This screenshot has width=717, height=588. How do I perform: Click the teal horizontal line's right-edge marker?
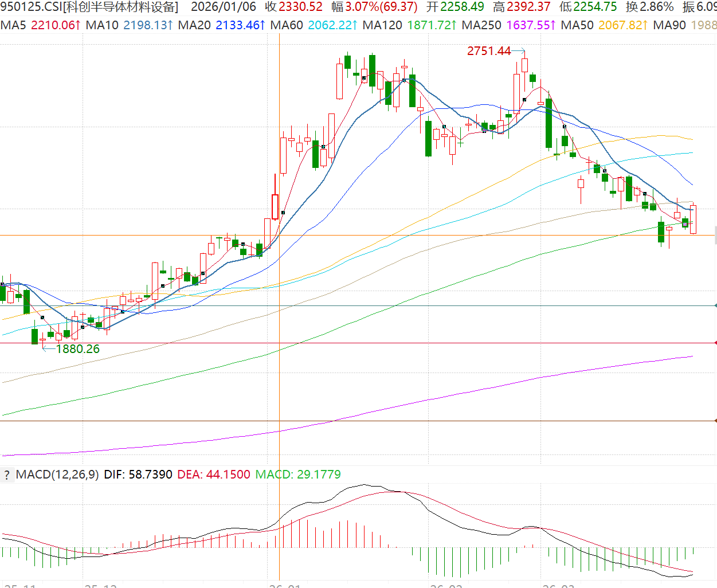tap(715, 305)
